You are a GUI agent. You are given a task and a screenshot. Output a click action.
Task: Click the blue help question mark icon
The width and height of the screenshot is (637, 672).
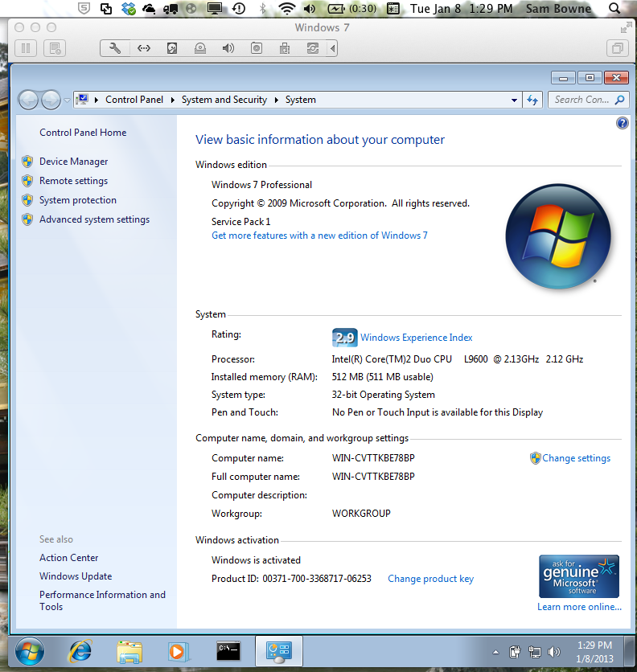pos(622,123)
